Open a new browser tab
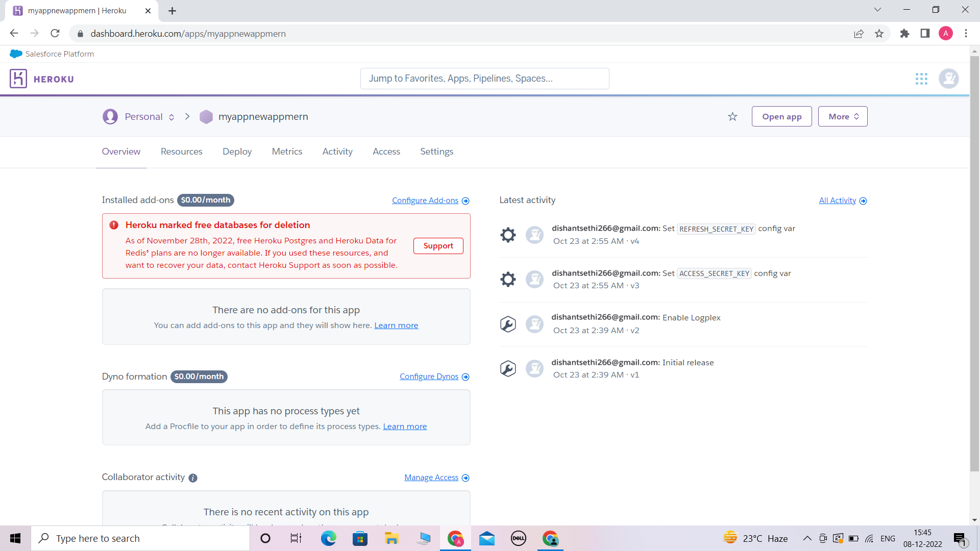Image resolution: width=980 pixels, height=551 pixels. (x=172, y=11)
